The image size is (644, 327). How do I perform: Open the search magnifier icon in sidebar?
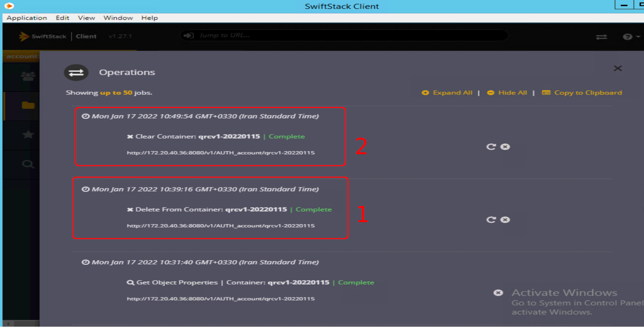(x=28, y=164)
